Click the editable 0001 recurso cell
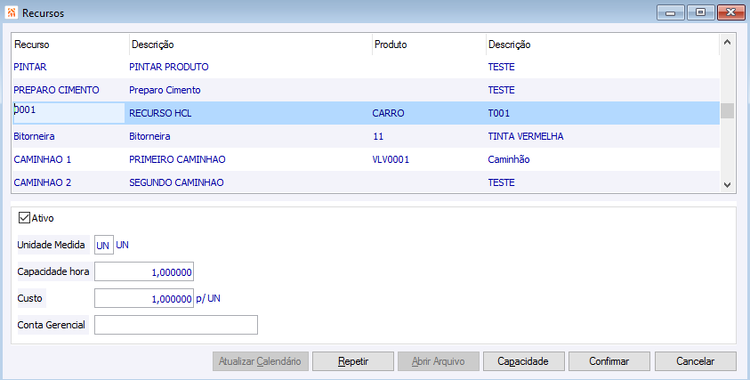750x380 pixels. point(69,113)
